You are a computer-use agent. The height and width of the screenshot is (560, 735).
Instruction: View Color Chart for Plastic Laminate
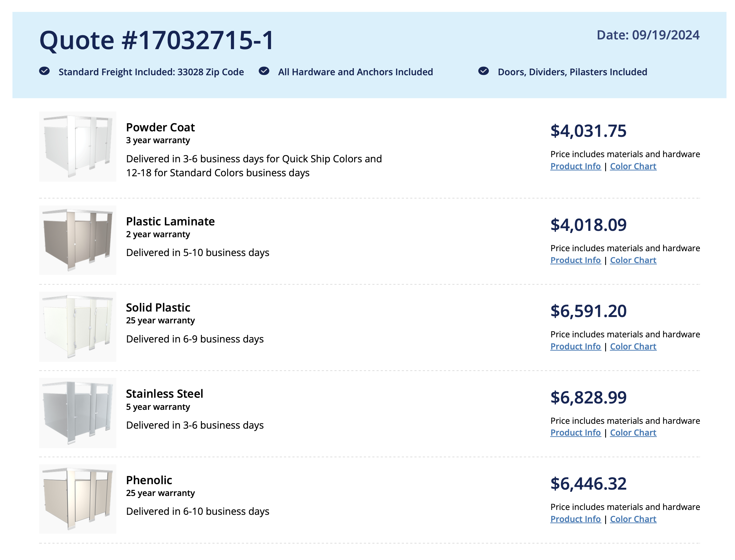pyautogui.click(x=633, y=260)
